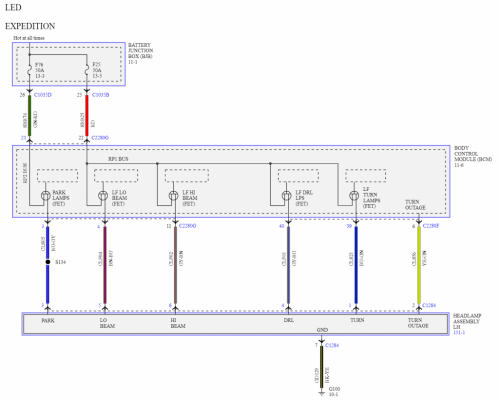The height and width of the screenshot is (400, 499).
Task: Select the G100 ground symbol
Action: [x=321, y=394]
